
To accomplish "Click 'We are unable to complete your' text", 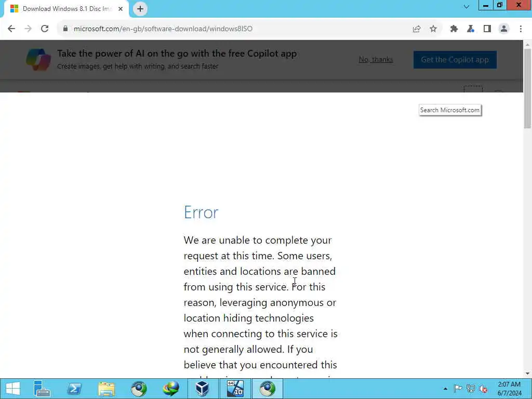I will click(258, 240).
